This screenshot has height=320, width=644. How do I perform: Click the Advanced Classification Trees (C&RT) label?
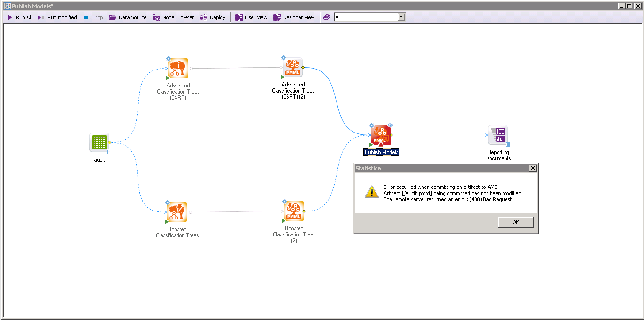point(178,92)
